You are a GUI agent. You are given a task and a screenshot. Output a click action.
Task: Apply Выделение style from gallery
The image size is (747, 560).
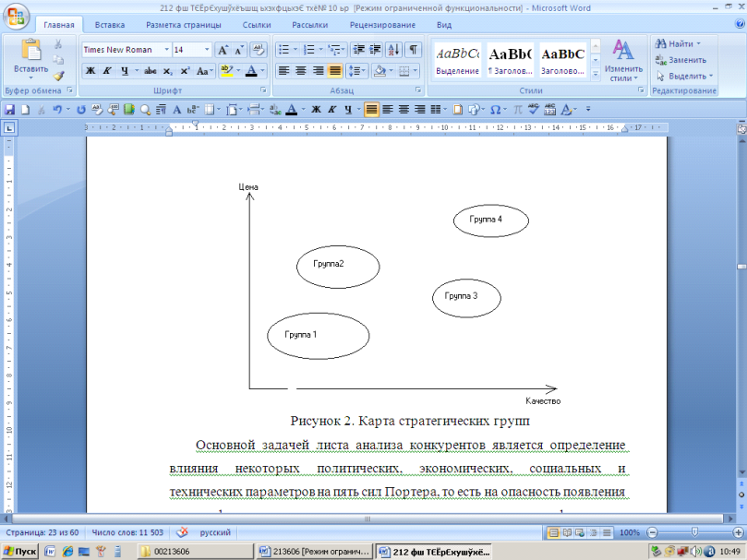457,60
